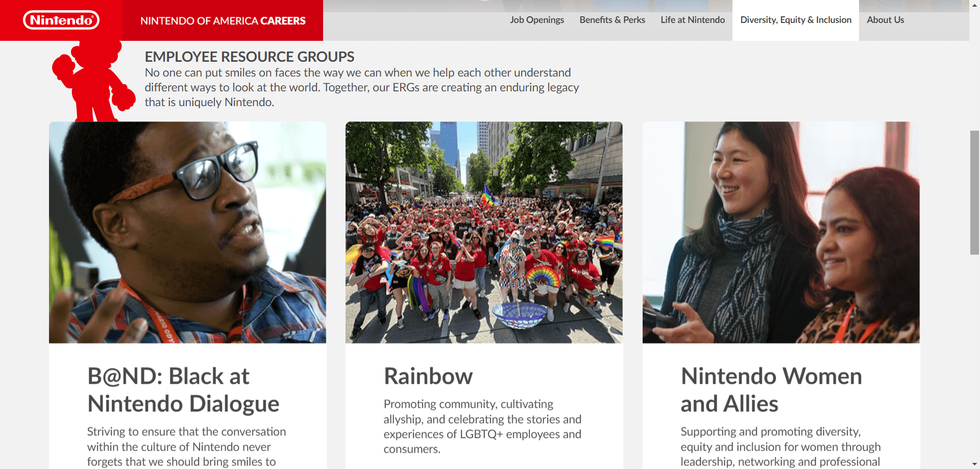The width and height of the screenshot is (980, 469).
Task: Select the Life at Nintendo tab
Action: click(x=692, y=19)
